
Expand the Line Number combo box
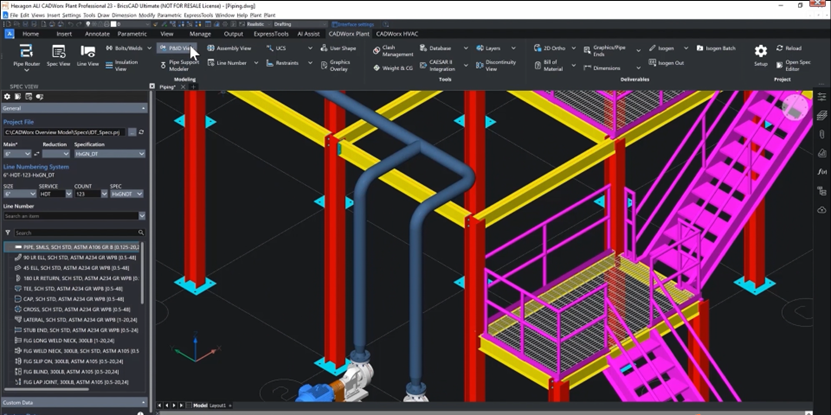pos(142,216)
